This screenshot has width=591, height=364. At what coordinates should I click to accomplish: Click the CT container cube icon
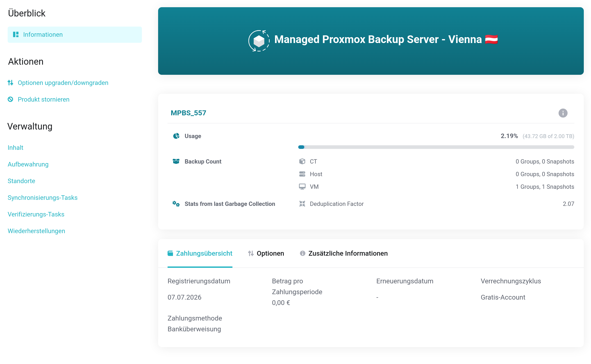(x=302, y=162)
